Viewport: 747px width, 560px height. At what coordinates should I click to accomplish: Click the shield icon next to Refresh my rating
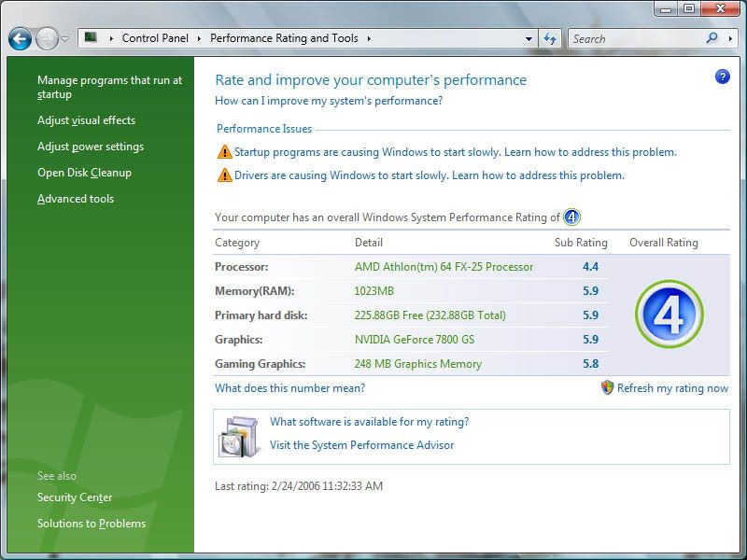click(607, 387)
